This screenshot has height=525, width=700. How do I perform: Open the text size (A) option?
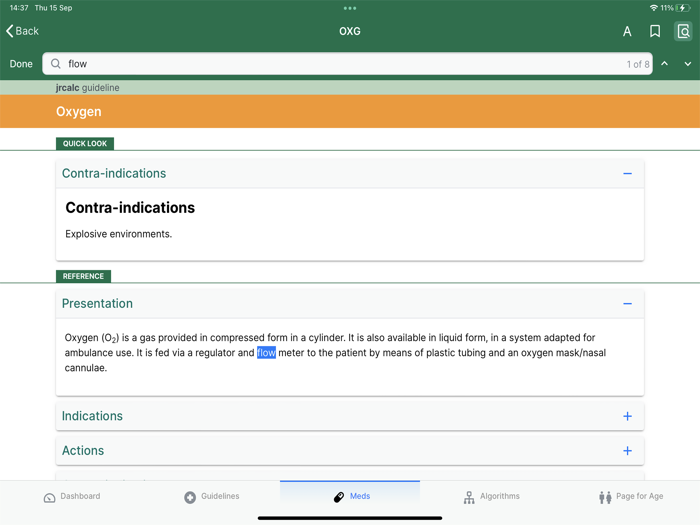pyautogui.click(x=627, y=31)
